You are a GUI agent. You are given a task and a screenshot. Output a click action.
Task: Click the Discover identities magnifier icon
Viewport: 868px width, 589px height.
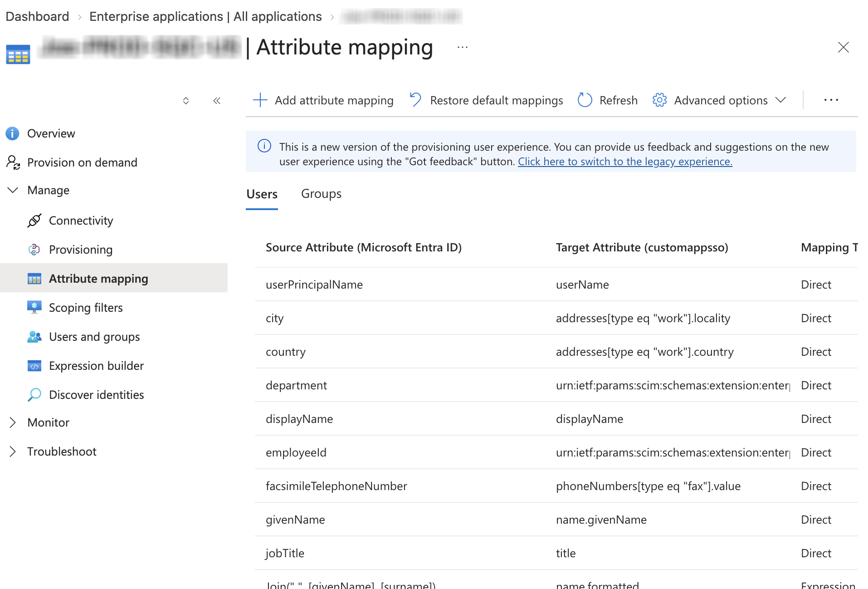pyautogui.click(x=34, y=394)
